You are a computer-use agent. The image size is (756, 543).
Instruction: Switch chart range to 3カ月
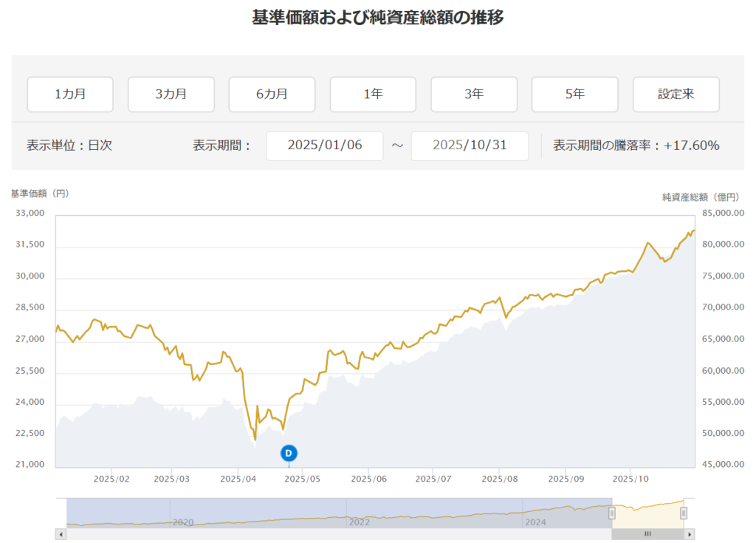click(171, 95)
